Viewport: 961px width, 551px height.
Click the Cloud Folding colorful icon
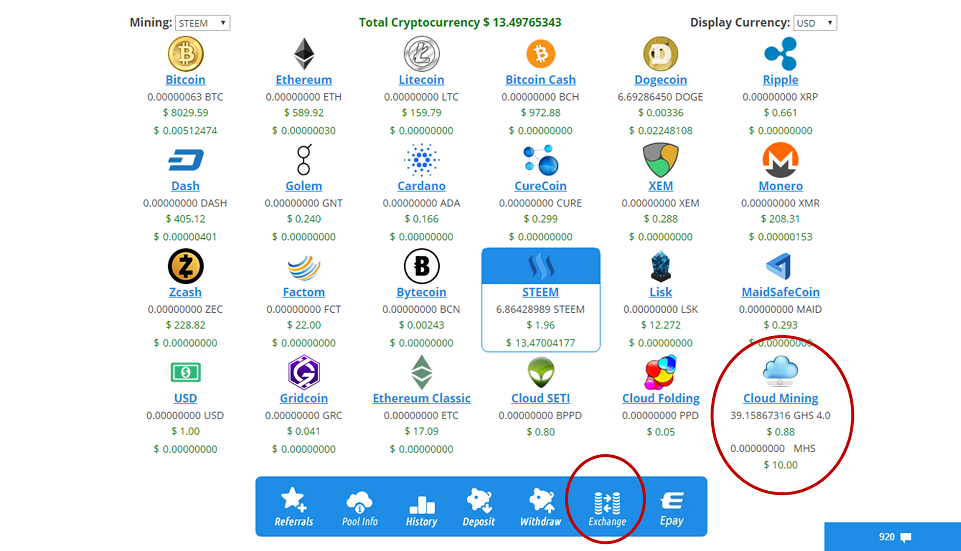[x=661, y=372]
